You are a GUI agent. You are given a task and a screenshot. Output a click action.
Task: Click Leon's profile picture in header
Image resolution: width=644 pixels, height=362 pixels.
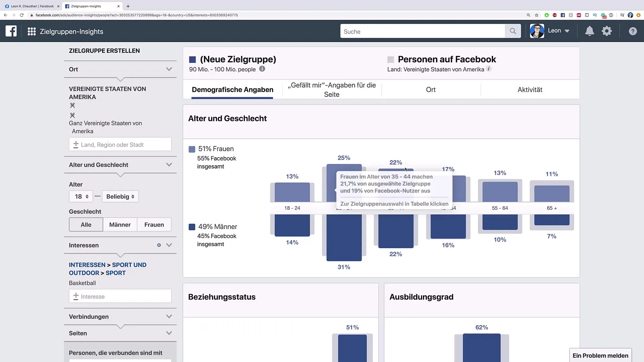click(537, 31)
